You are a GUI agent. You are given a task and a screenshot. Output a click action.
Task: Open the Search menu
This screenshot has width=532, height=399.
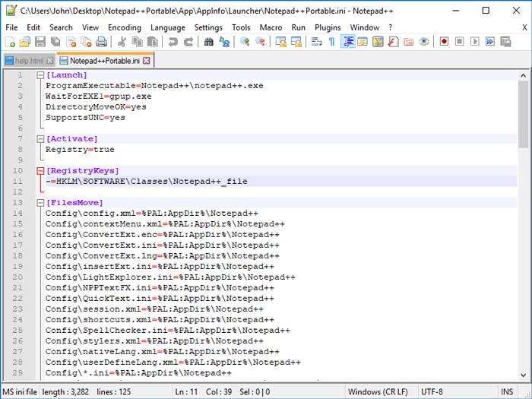coord(61,27)
